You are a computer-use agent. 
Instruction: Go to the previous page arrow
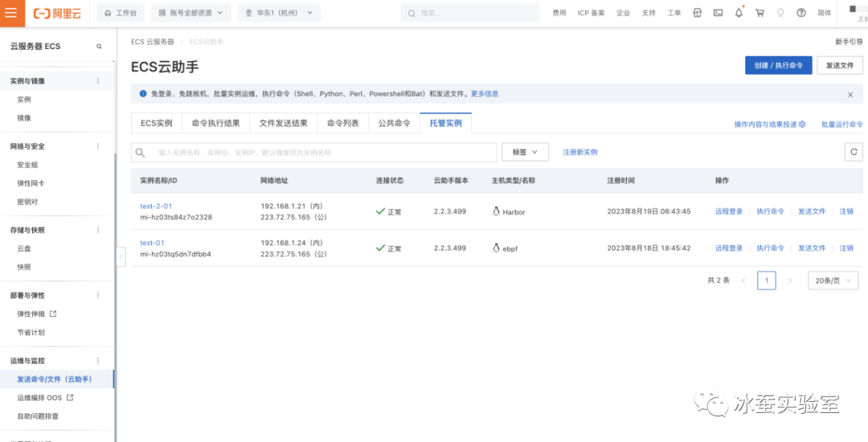(x=743, y=280)
